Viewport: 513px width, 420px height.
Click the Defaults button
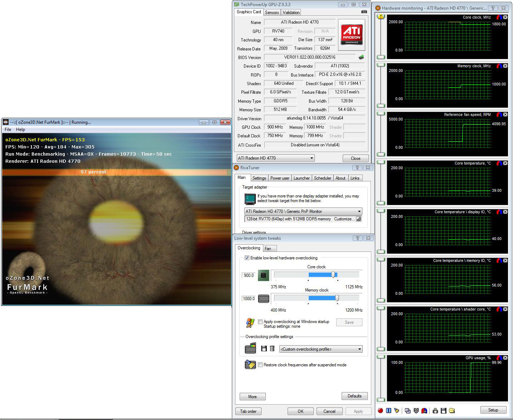pos(355,396)
